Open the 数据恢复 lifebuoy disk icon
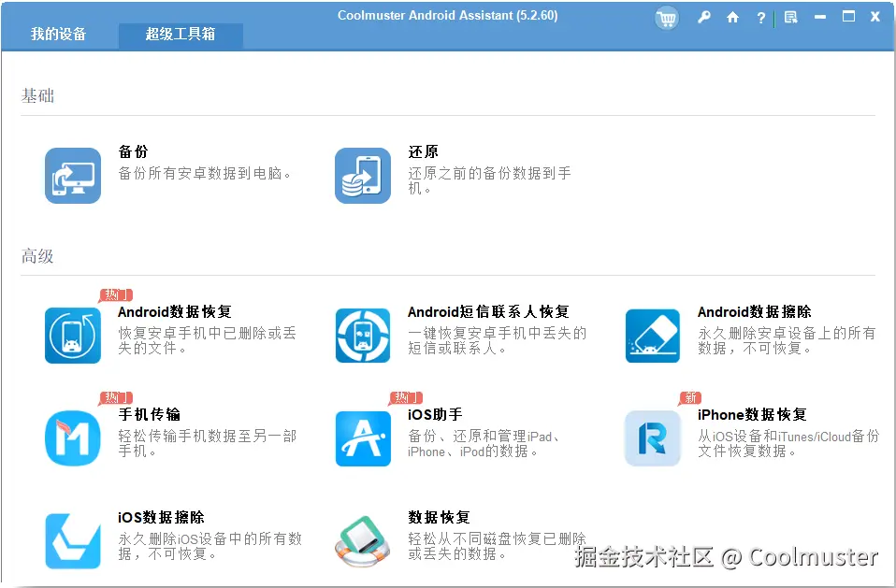896x588 pixels. click(363, 541)
